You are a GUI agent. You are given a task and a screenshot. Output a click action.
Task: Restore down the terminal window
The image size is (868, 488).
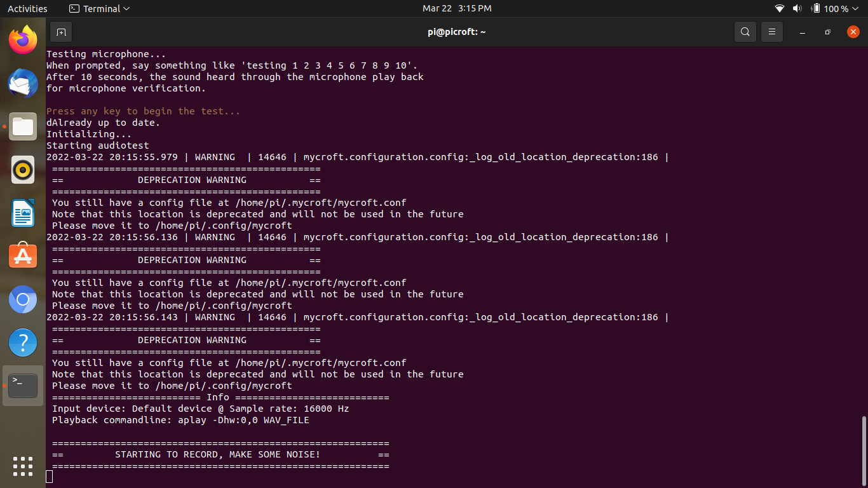[827, 32]
